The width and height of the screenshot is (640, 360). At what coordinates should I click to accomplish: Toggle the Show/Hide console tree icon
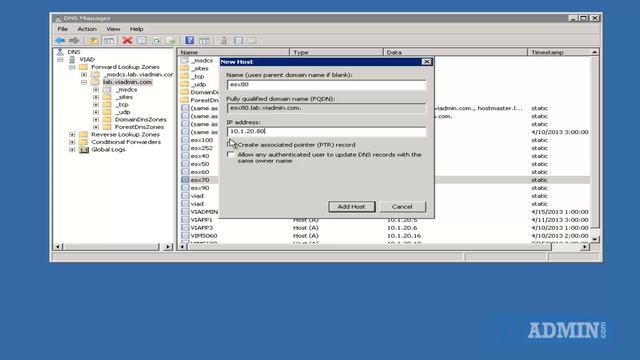click(x=109, y=40)
